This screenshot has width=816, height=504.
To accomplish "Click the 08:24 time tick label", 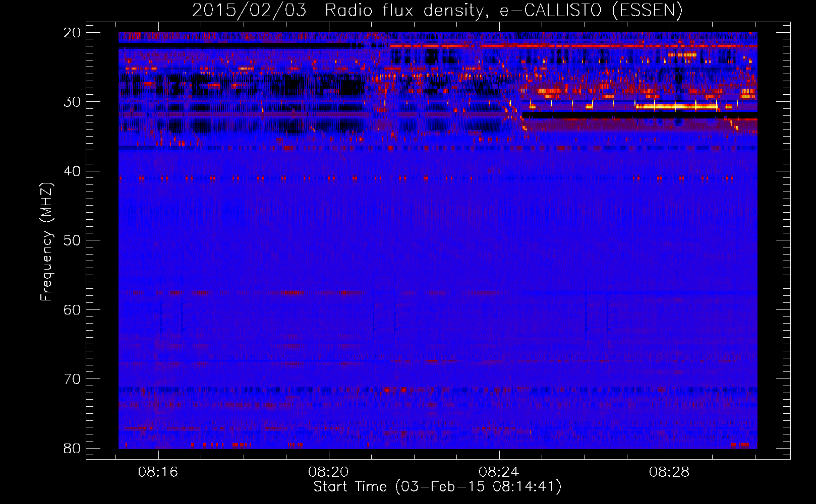I will click(x=499, y=472).
